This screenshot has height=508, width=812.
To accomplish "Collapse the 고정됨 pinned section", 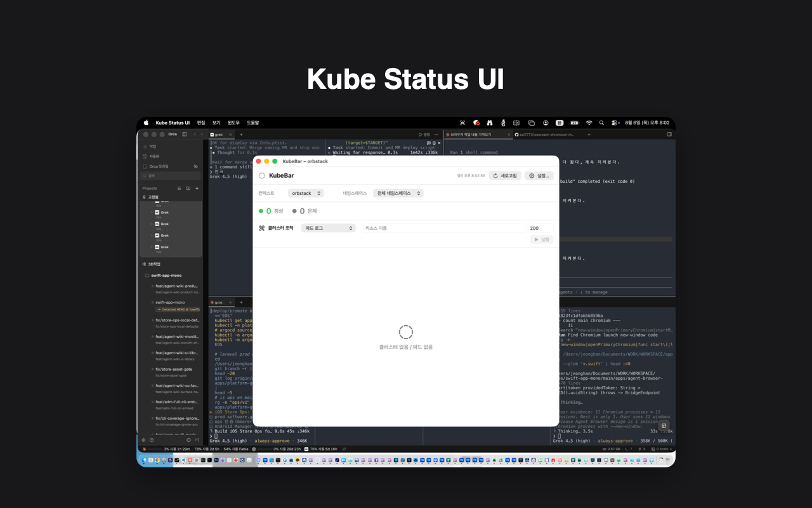I will [151, 197].
